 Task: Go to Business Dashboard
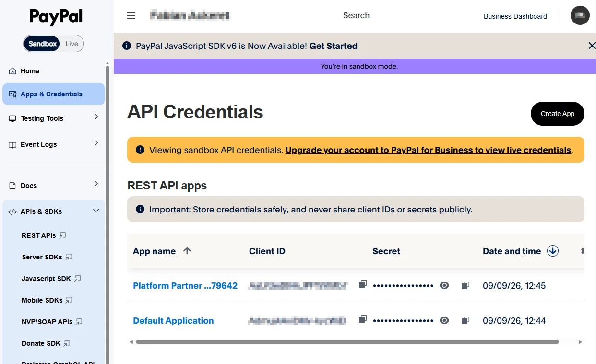(515, 16)
